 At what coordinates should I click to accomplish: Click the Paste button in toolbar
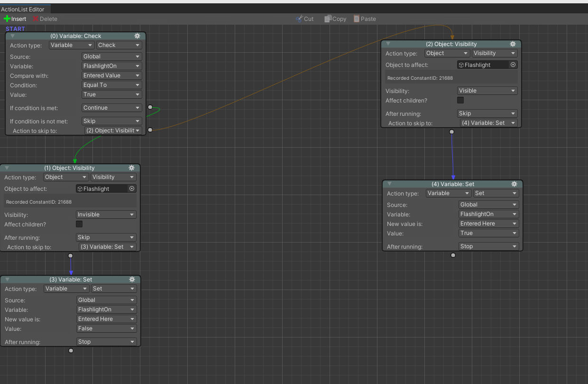pos(365,19)
